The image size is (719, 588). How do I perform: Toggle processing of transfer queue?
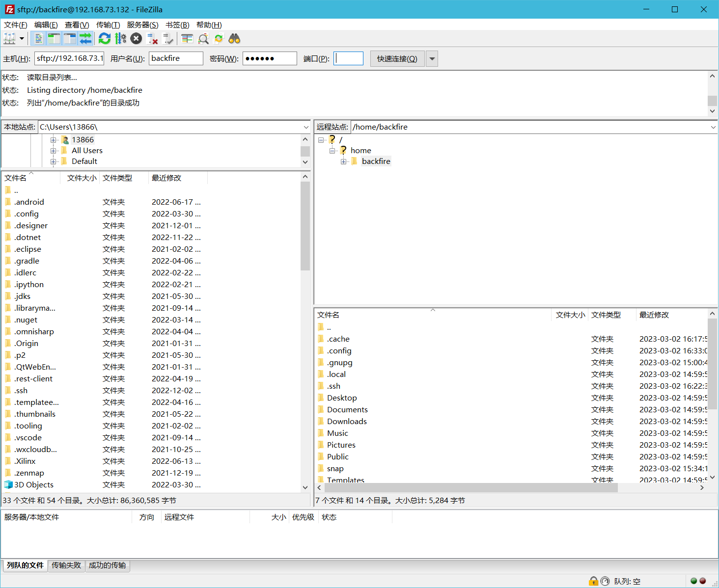point(120,38)
